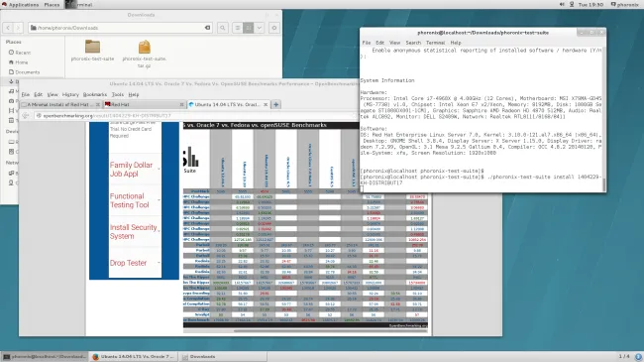Open the Firefox Bookmarks menu
Viewport: 644px width, 362px height.
click(x=95, y=94)
